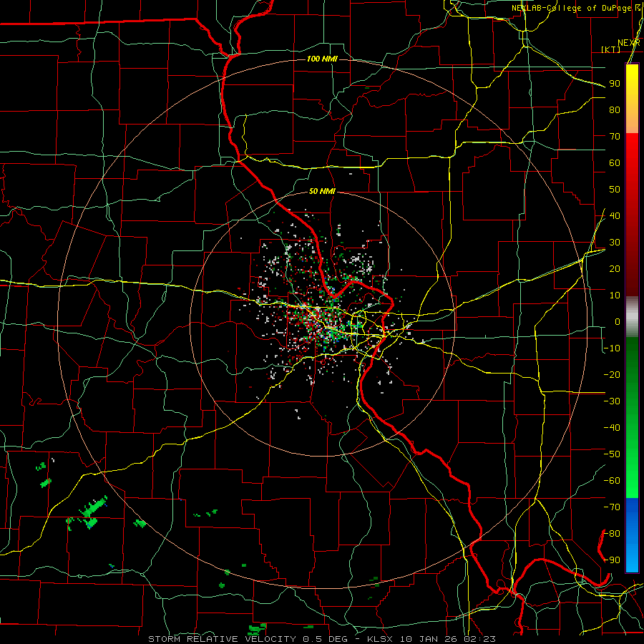Click the 50 value on velocity scale
644x644 pixels.
(x=615, y=190)
